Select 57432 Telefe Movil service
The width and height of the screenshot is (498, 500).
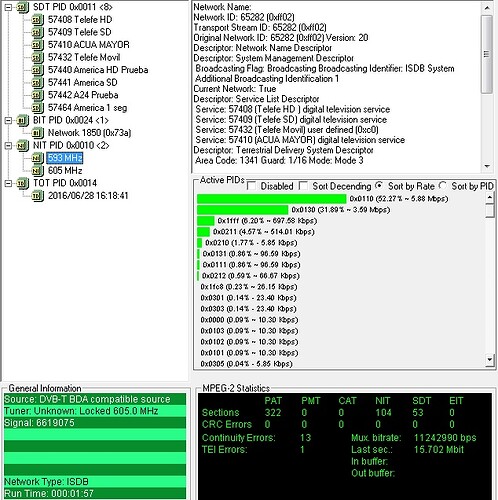84,57
